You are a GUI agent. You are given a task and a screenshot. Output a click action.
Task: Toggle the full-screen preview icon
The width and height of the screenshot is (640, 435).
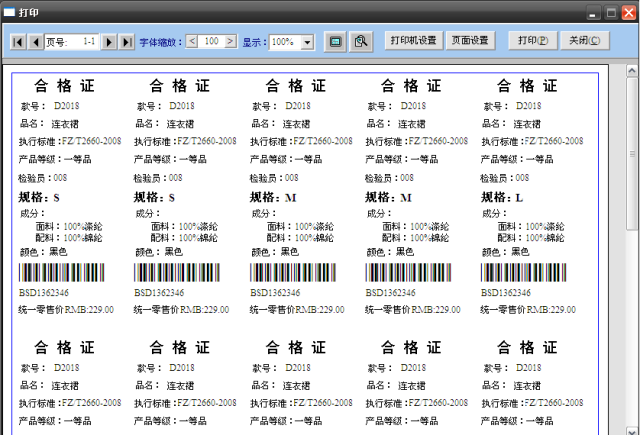point(336,42)
